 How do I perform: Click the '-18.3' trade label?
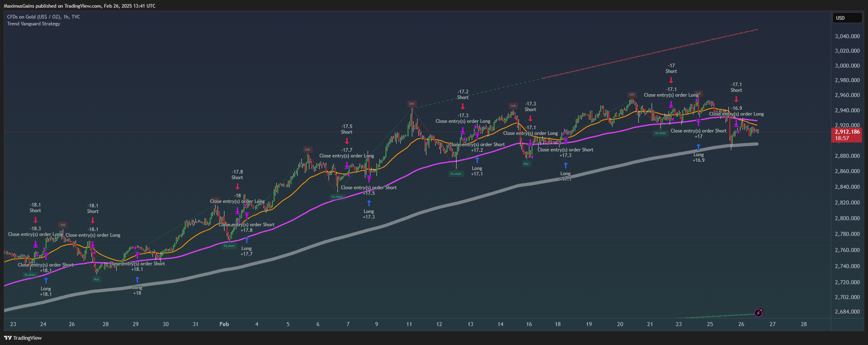click(x=35, y=229)
